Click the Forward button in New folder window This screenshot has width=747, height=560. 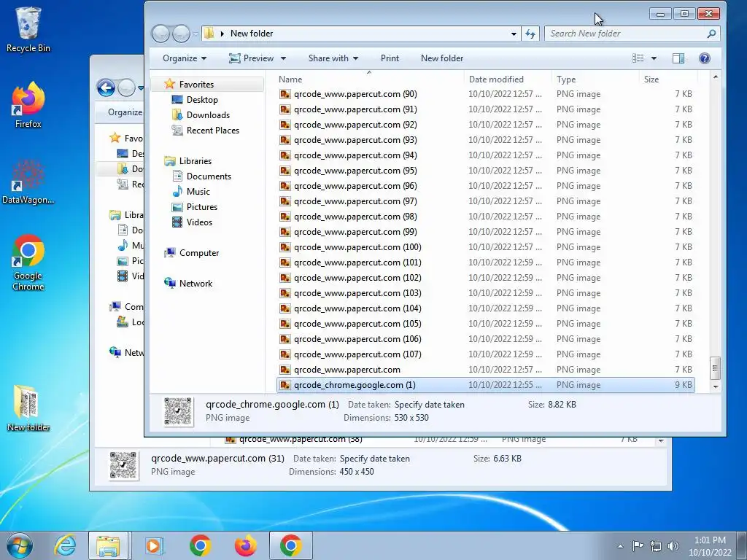(x=181, y=34)
